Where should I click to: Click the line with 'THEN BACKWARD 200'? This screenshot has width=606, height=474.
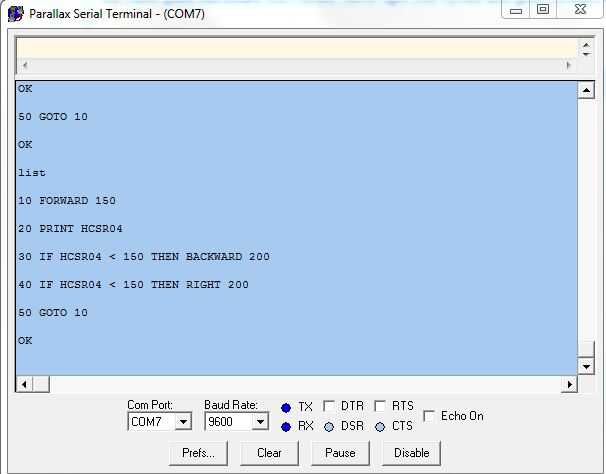144,257
